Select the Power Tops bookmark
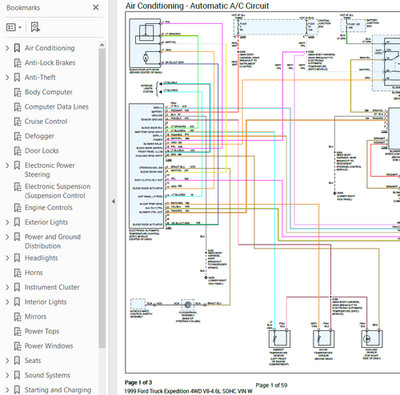Image resolution: width=400 pixels, height=395 pixels. [x=42, y=331]
